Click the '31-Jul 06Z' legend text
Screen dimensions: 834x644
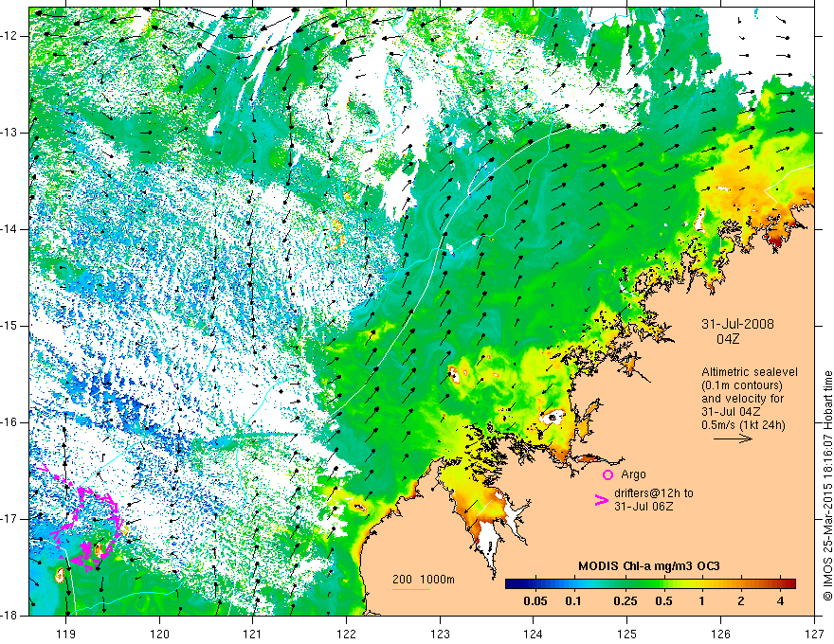point(644,507)
